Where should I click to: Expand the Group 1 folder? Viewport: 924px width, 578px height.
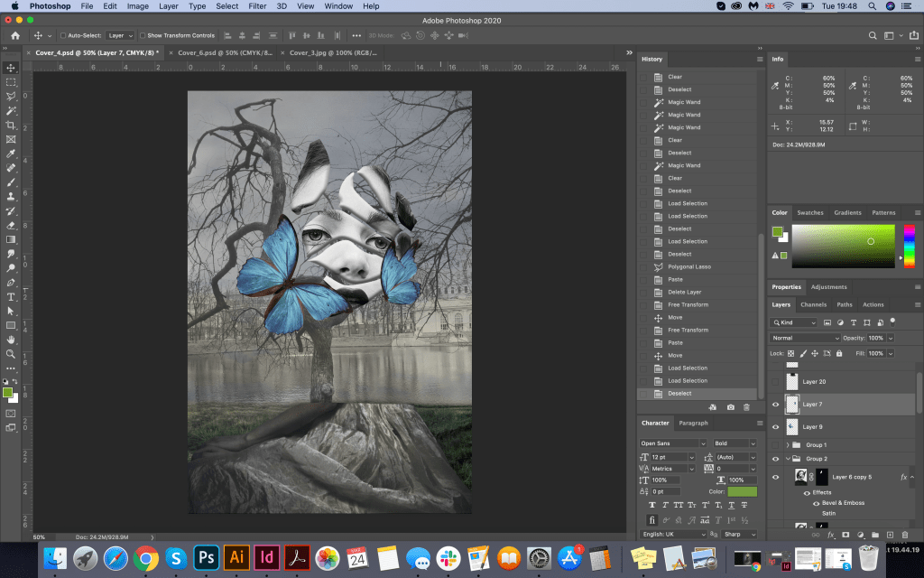[788, 445]
